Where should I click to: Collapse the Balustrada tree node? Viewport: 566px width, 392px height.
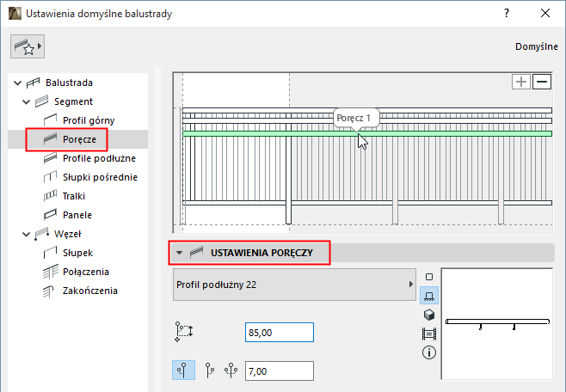17,83
